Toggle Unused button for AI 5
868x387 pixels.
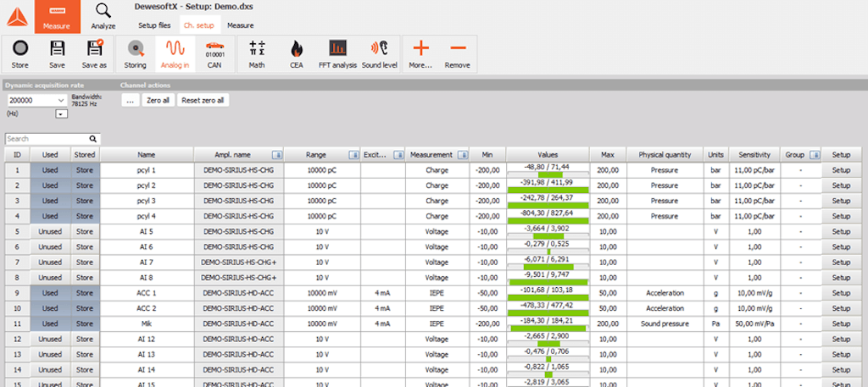point(50,232)
